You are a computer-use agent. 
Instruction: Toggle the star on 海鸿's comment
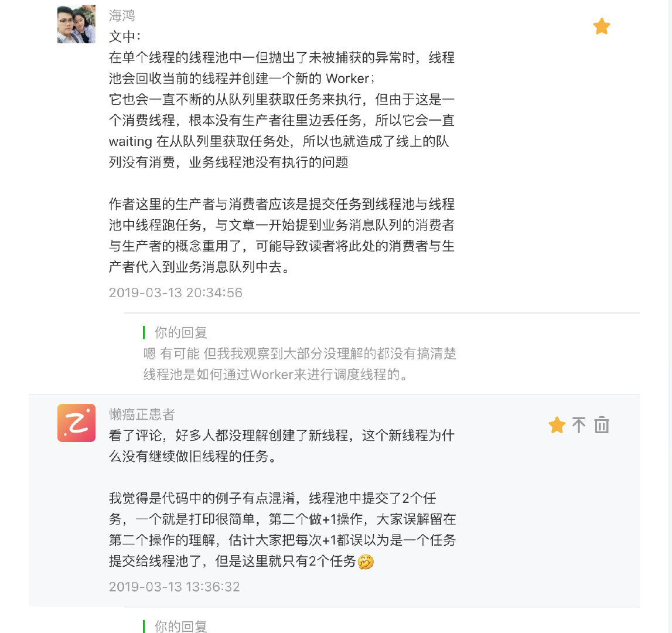tap(601, 26)
